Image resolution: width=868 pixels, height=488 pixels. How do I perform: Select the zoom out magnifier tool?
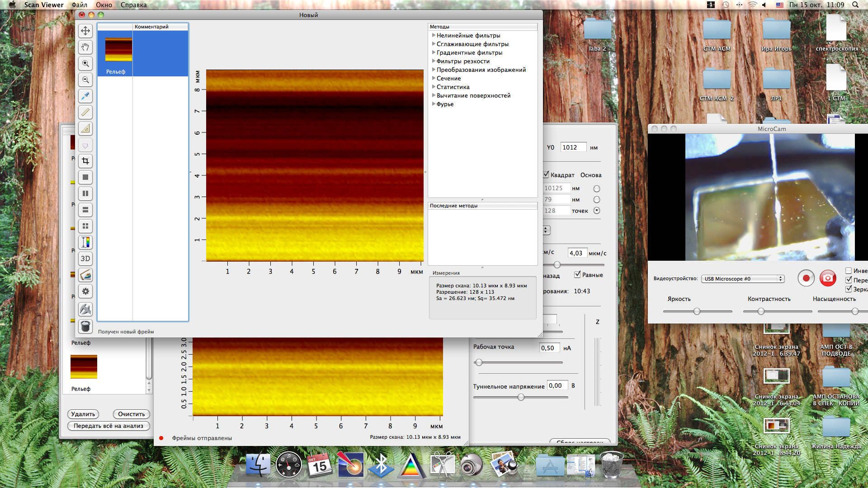85,80
